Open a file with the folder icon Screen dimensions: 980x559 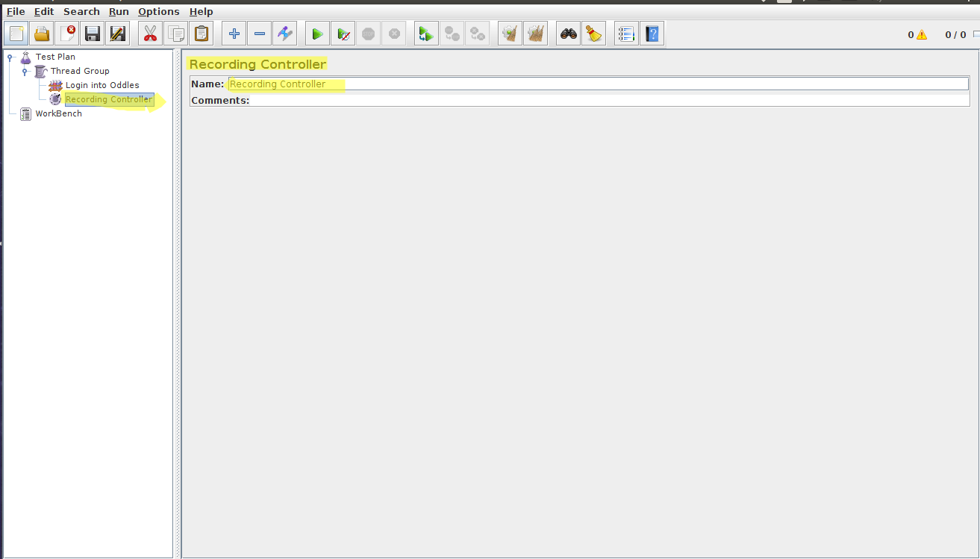coord(42,34)
